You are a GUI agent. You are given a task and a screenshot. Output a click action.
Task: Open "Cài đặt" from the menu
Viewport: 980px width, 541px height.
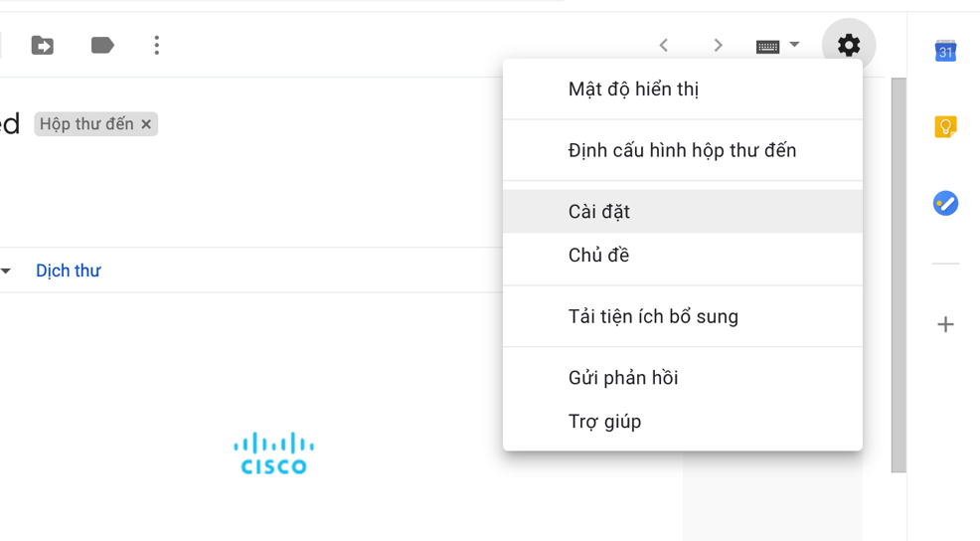click(x=599, y=212)
